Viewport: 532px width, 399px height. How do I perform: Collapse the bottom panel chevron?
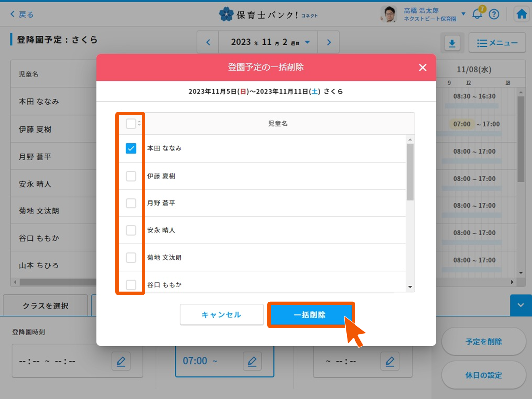521,305
